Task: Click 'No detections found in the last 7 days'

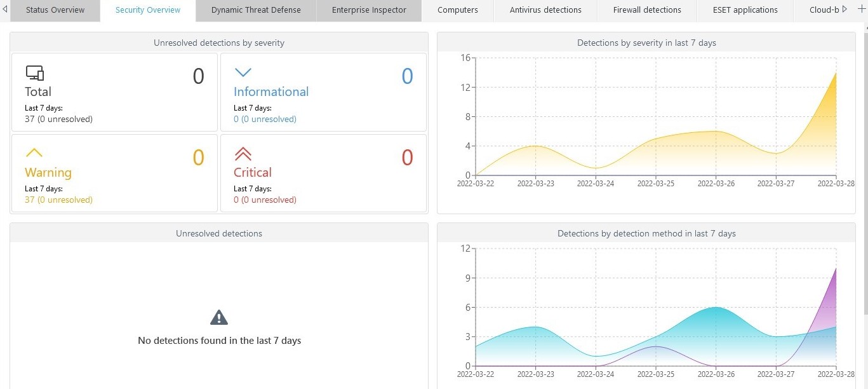Action: (219, 341)
